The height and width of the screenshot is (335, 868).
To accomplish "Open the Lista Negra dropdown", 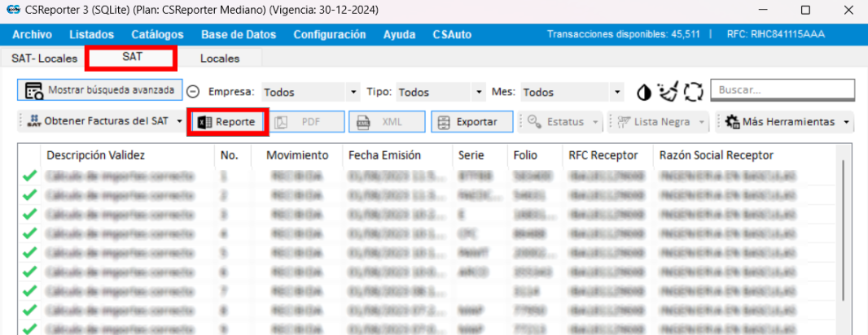I will (660, 122).
